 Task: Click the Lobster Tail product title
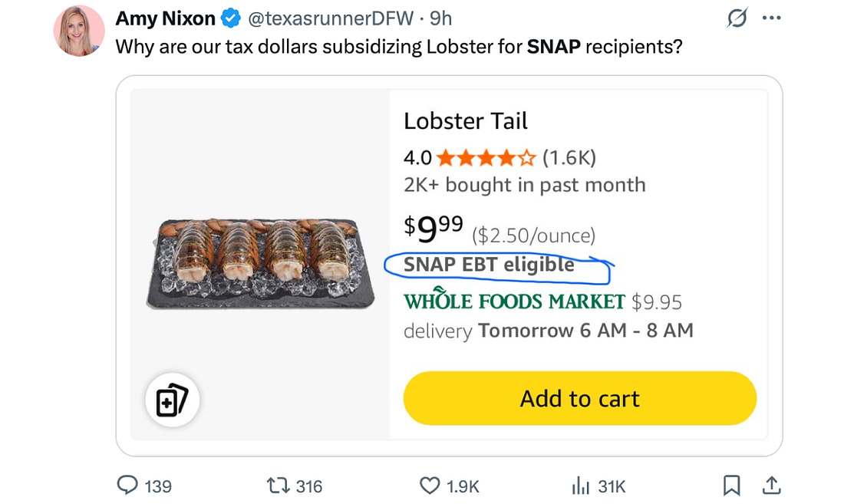click(466, 121)
